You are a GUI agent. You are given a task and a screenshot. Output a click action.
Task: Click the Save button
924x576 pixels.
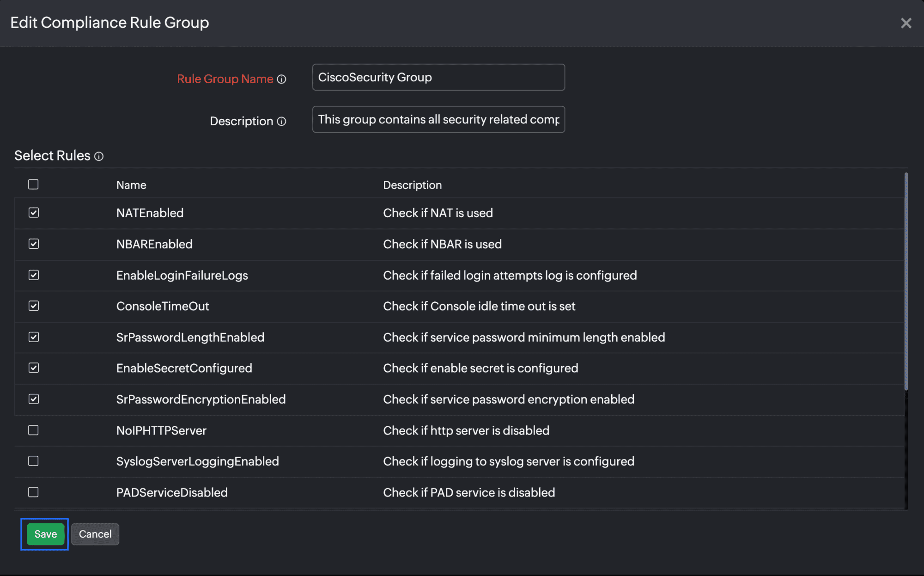(45, 534)
